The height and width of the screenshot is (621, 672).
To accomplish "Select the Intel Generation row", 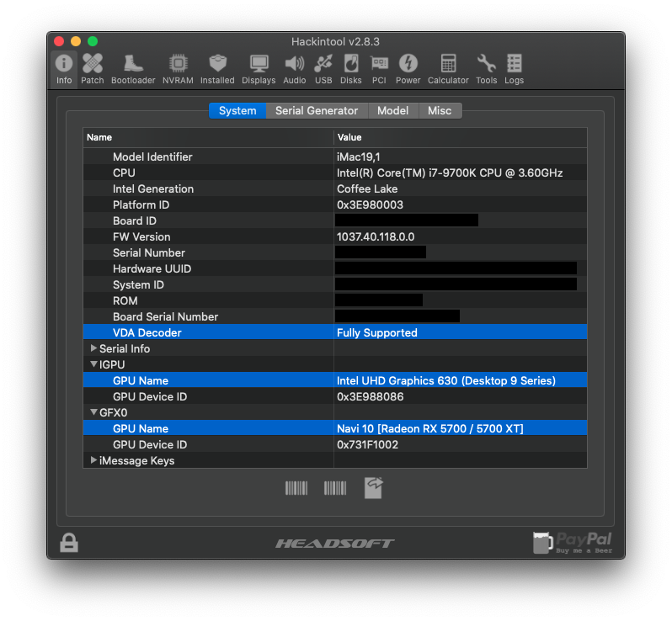I will point(335,188).
